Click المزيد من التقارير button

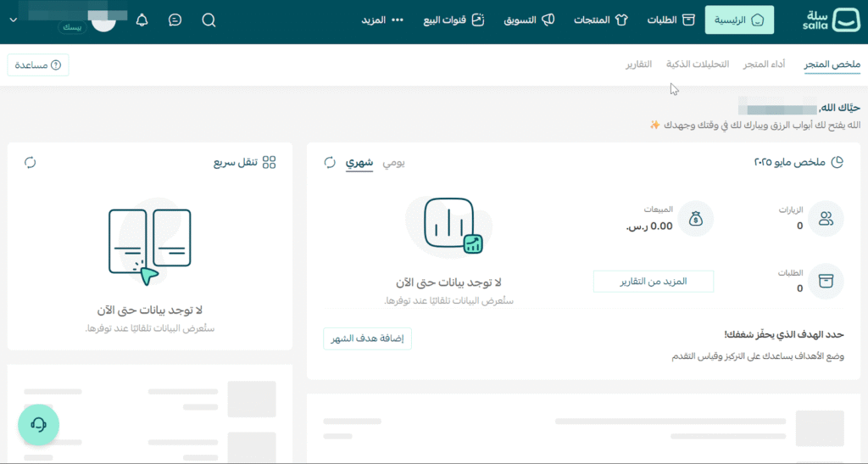click(653, 281)
